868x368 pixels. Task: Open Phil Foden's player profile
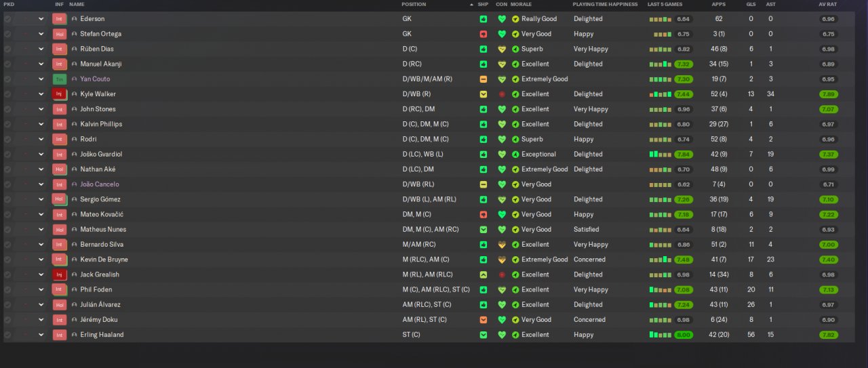[96, 289]
